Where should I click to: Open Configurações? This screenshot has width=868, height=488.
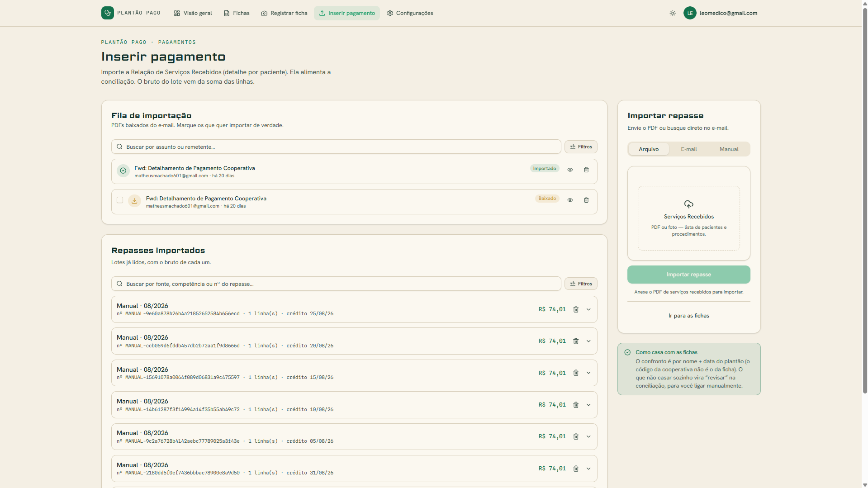click(x=410, y=13)
